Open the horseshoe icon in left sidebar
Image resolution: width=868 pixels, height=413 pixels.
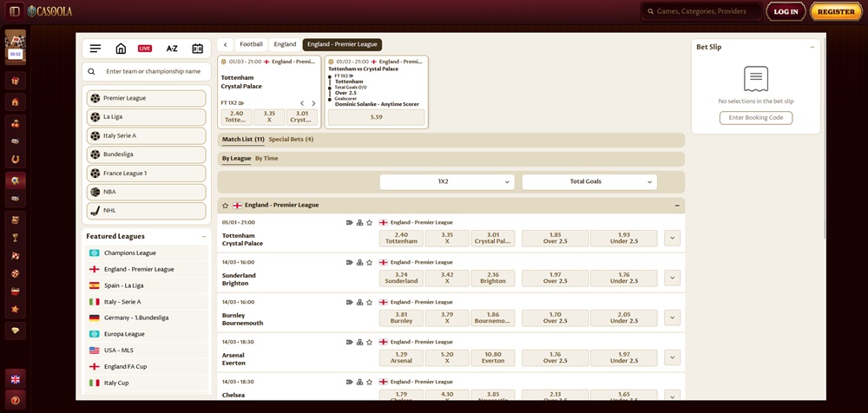click(x=16, y=160)
